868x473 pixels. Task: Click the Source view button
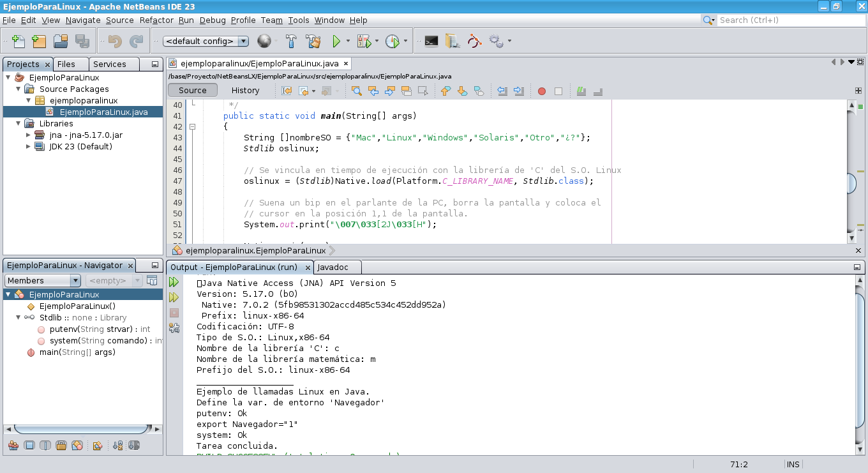[x=193, y=91]
